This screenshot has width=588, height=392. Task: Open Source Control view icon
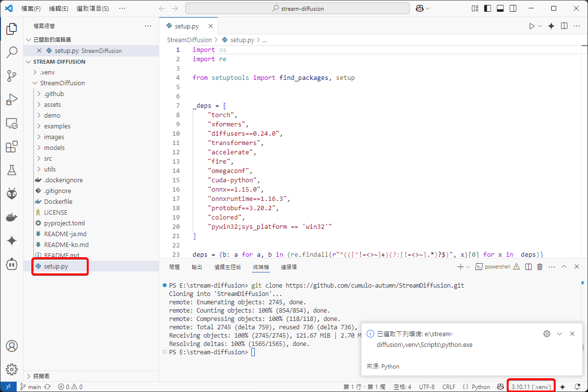(x=12, y=76)
